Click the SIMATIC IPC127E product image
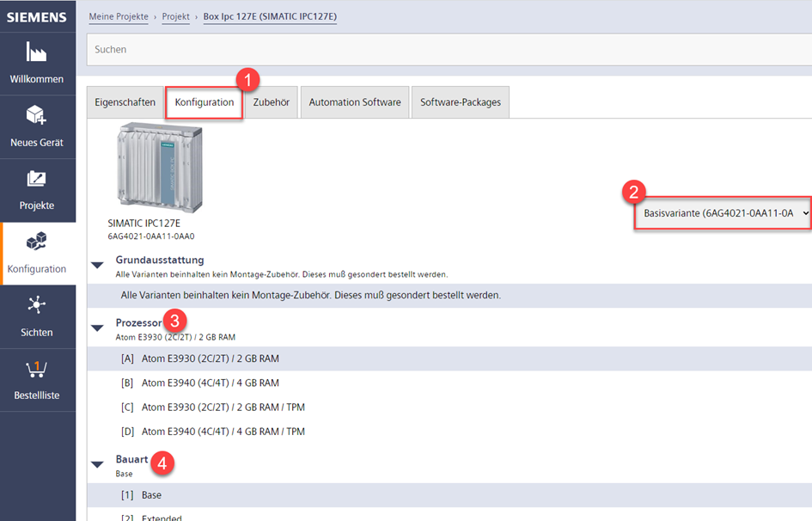 pos(159,168)
